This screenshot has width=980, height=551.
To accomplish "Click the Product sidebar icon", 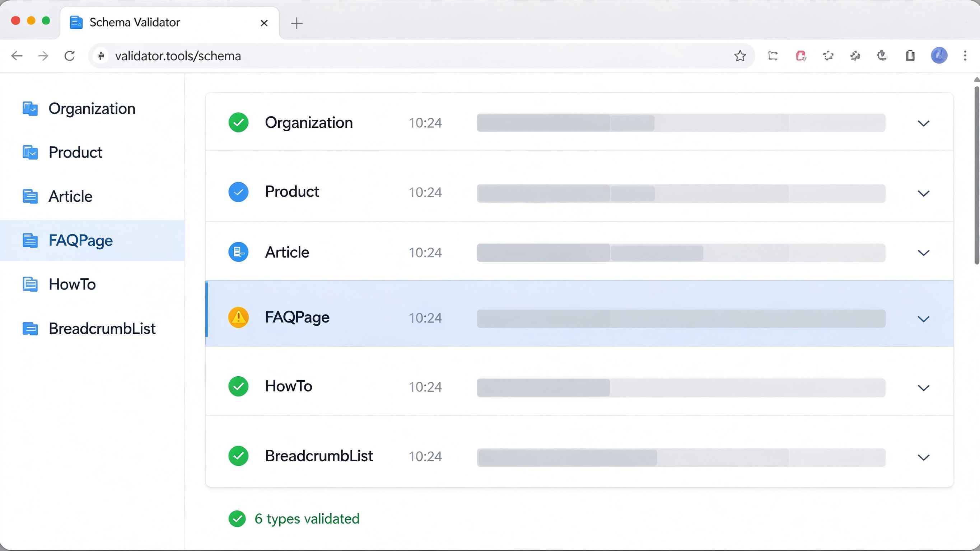I will tap(30, 152).
